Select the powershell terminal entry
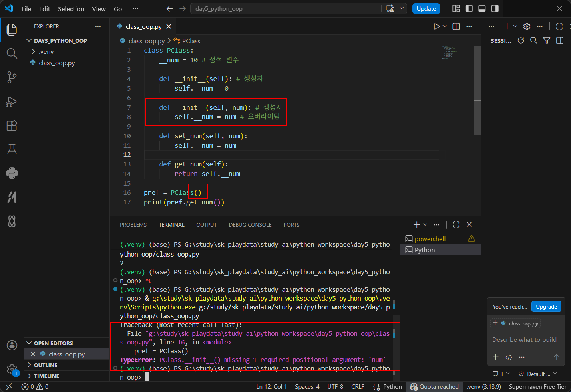Screen dimensions: 571x392 [440, 239]
